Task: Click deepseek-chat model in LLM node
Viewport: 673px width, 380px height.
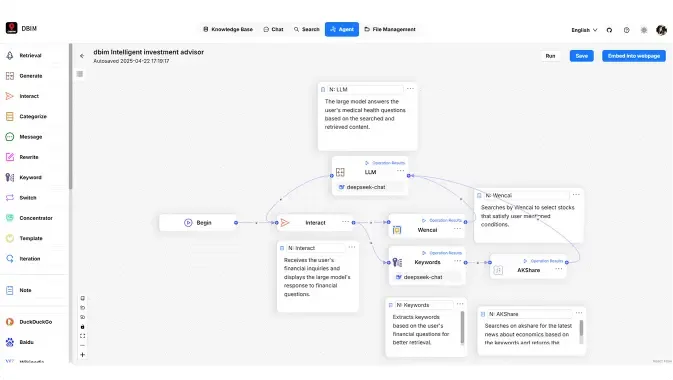Action: pyautogui.click(x=370, y=187)
